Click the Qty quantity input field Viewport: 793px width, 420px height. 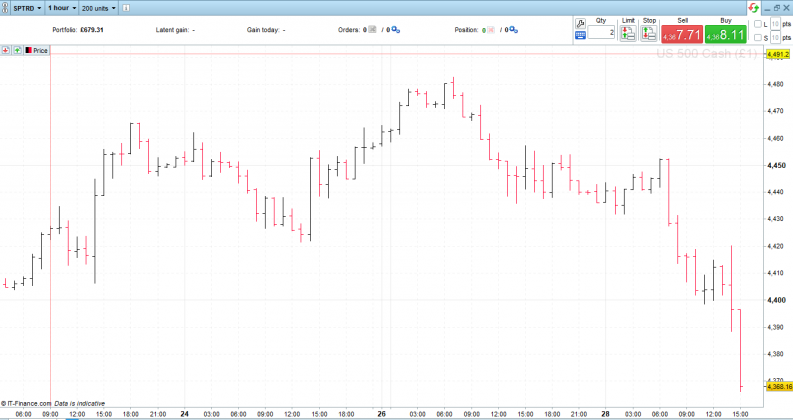601,32
